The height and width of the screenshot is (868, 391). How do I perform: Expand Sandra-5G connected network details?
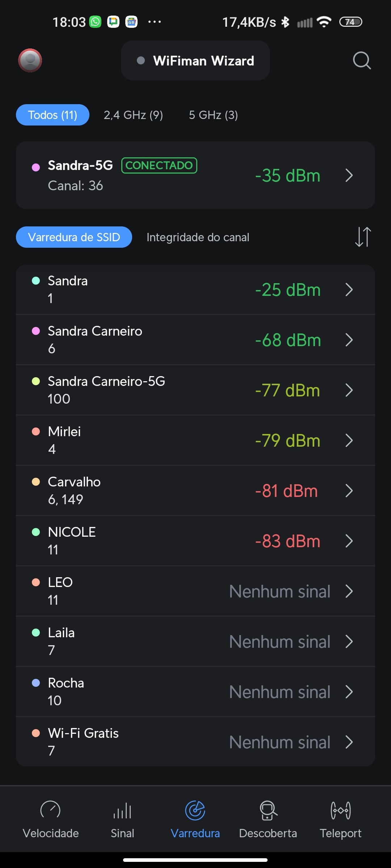pyautogui.click(x=349, y=175)
